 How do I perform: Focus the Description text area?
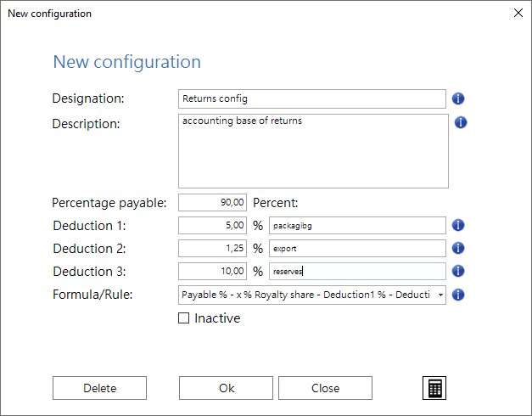tap(313, 151)
